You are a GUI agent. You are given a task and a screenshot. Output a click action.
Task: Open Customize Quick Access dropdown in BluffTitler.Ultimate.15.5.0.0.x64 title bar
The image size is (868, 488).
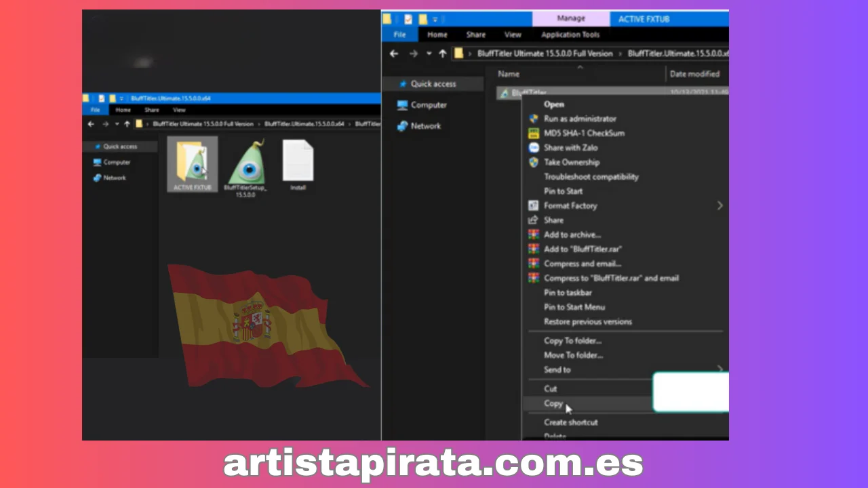pyautogui.click(x=121, y=98)
